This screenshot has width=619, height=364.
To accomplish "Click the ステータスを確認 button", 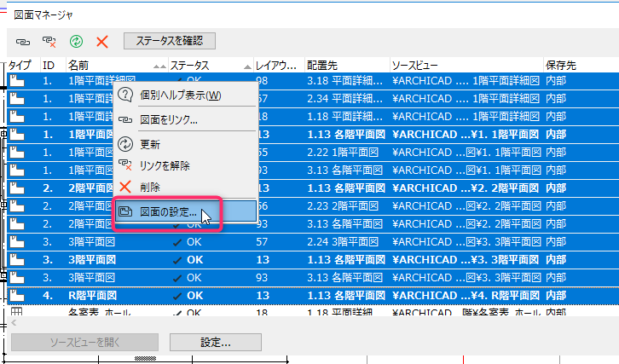I will point(170,41).
